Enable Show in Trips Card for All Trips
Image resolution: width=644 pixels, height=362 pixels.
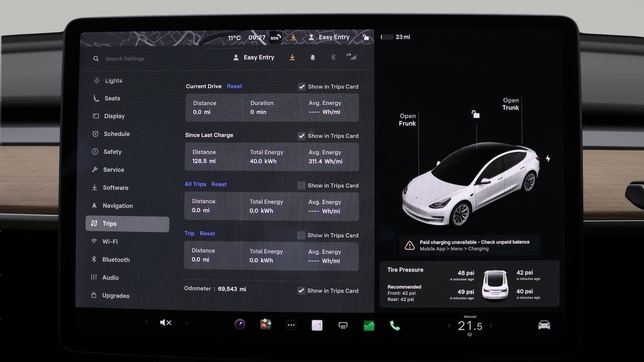pyautogui.click(x=301, y=185)
